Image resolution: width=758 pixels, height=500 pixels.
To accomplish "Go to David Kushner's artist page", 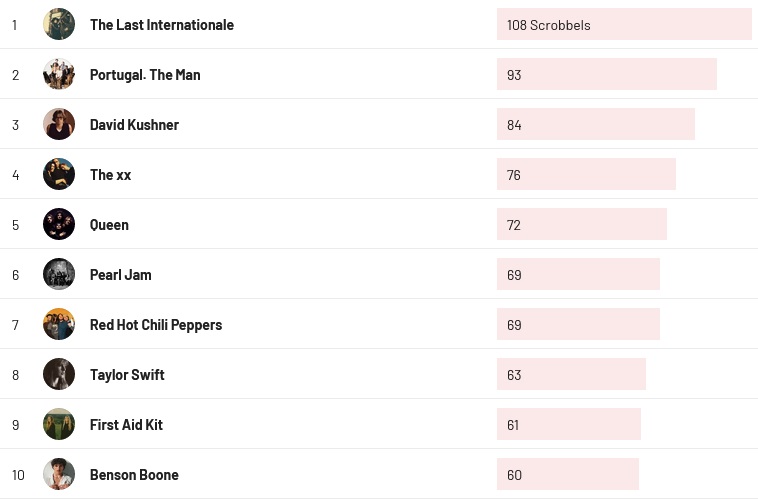I will coord(134,125).
